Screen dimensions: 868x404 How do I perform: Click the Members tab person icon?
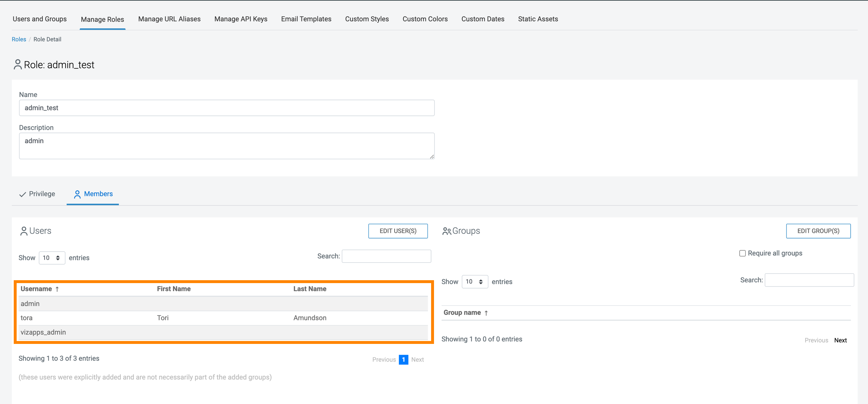[77, 194]
